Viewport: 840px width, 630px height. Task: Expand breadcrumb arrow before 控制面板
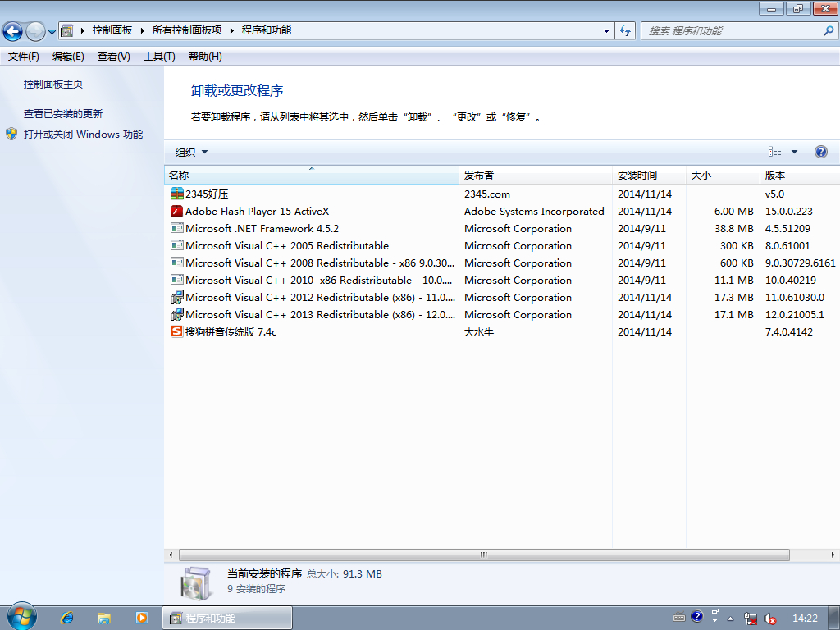point(83,30)
